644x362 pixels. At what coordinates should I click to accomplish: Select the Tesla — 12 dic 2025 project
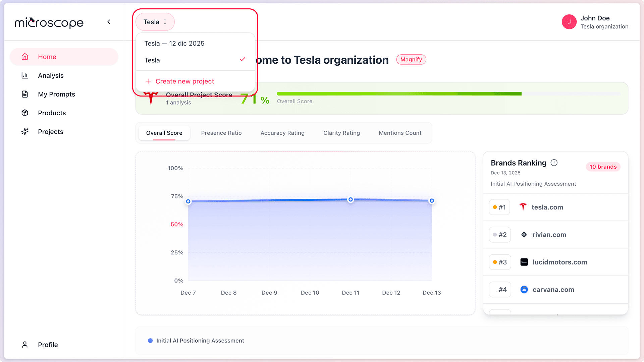point(174,43)
